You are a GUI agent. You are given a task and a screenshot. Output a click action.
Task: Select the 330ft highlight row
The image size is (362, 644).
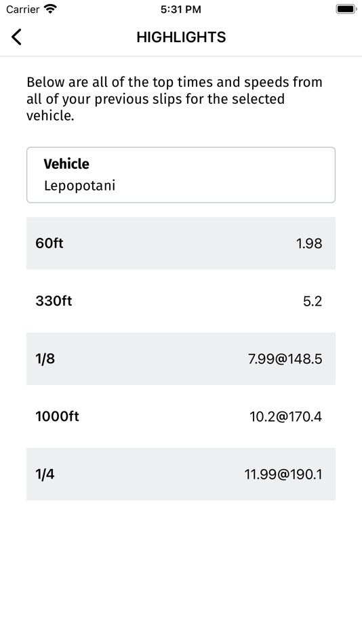[x=181, y=301]
